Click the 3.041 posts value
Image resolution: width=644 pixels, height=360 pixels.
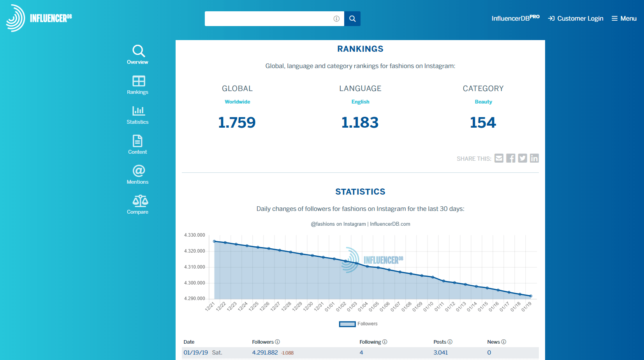point(441,353)
